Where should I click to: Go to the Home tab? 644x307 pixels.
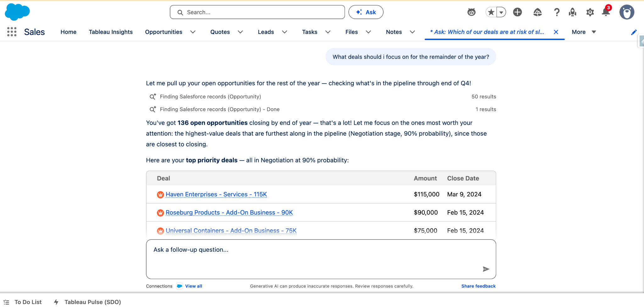(x=69, y=32)
